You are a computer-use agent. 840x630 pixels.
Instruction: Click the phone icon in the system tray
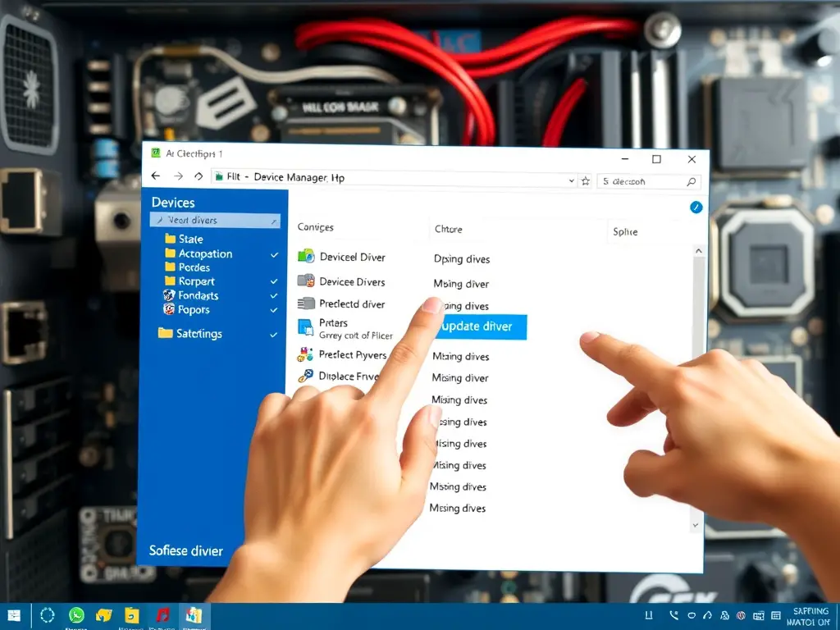pos(673,616)
